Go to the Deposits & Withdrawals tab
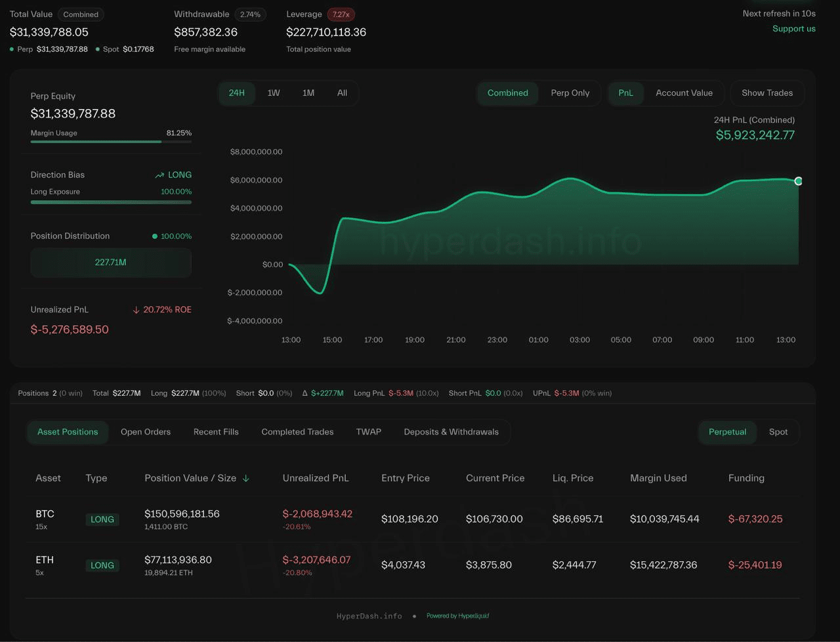This screenshot has height=642, width=840. (451, 432)
